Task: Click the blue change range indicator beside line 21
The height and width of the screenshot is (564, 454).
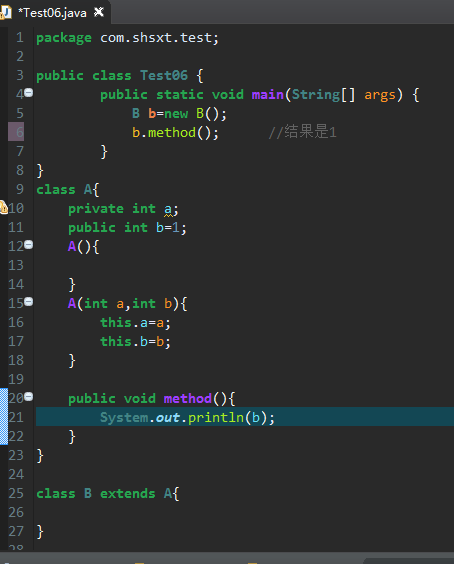Action: pos(4,417)
